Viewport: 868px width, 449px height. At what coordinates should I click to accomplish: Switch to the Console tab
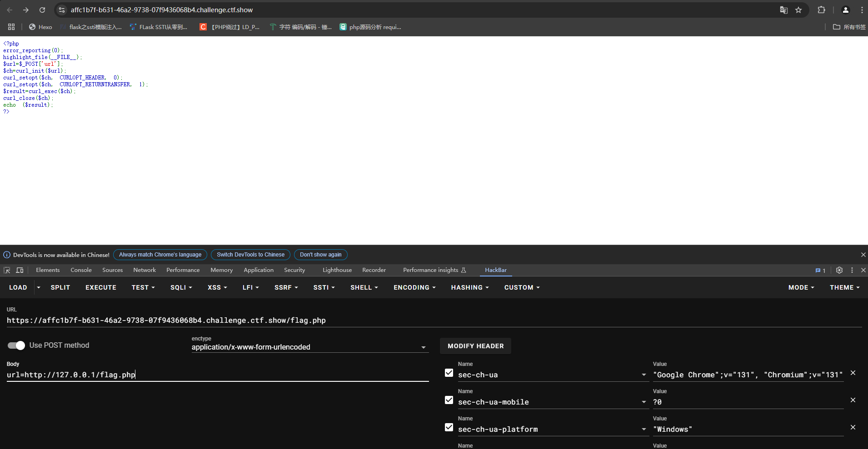click(81, 270)
